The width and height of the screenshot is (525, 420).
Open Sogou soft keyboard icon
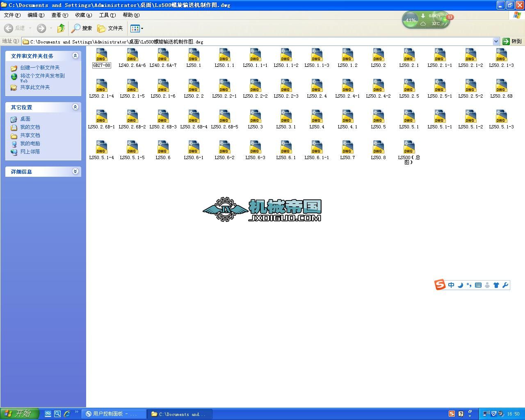pyautogui.click(x=478, y=285)
